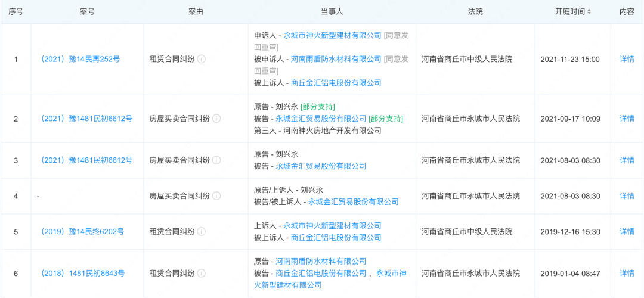
Task: Click the info icon beside 租赁合同纠纷 in row 1
Action: click(202, 60)
